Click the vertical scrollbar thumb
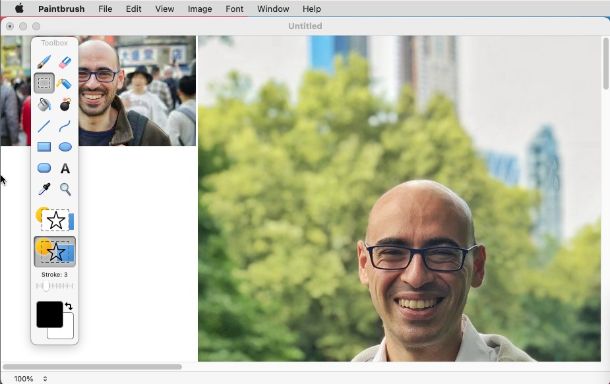Image resolution: width=610 pixels, height=386 pixels. coord(606,63)
